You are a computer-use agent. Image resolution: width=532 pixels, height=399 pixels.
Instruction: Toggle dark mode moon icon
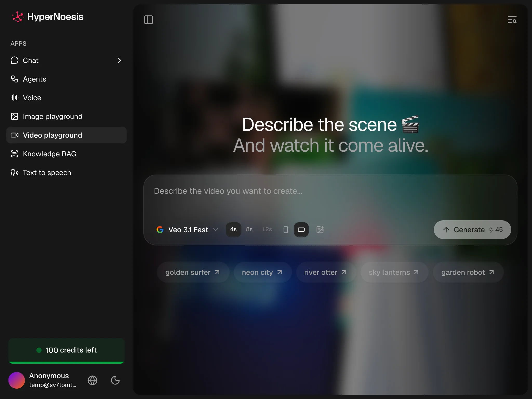coord(115,380)
